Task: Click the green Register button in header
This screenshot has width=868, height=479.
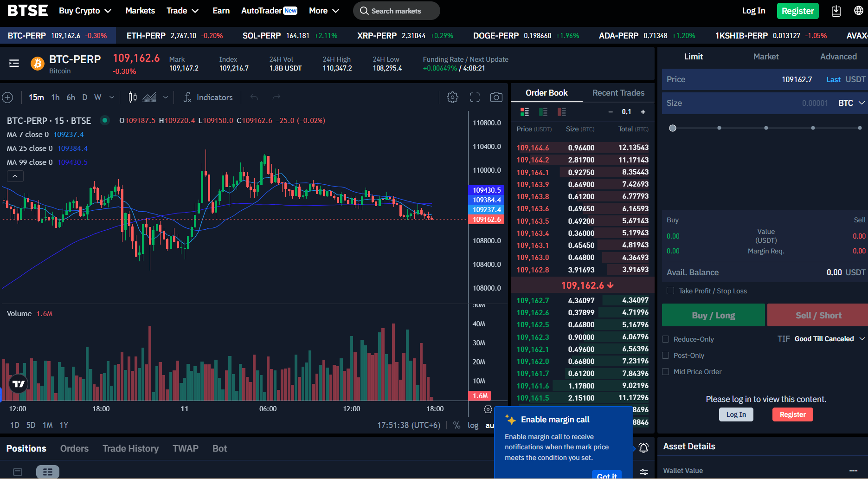Action: [797, 11]
